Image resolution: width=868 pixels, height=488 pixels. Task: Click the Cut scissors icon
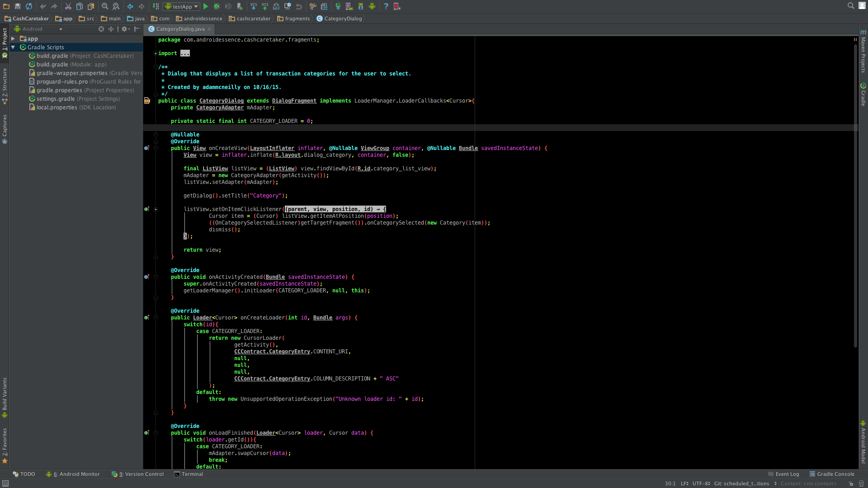pyautogui.click(x=68, y=6)
